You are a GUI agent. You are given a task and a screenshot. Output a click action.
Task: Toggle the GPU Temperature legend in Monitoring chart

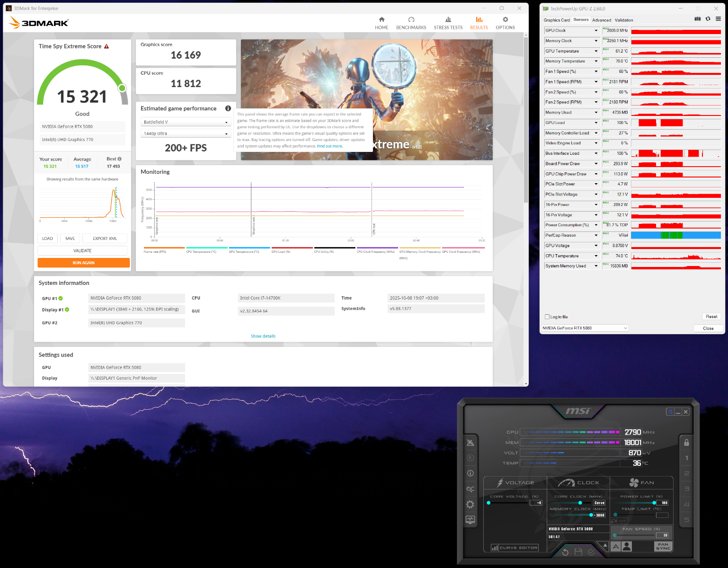point(249,250)
